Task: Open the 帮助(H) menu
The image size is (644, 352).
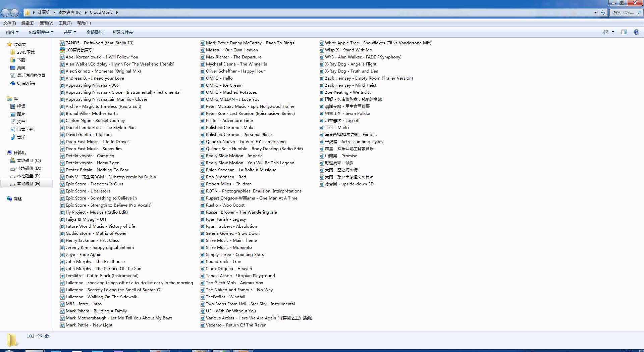Action: (84, 23)
